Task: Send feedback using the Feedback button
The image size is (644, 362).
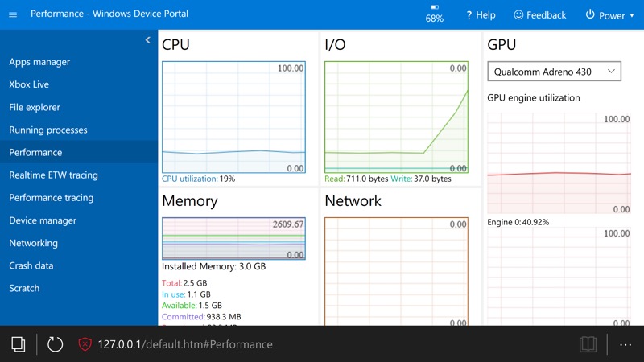Action: coord(539,15)
